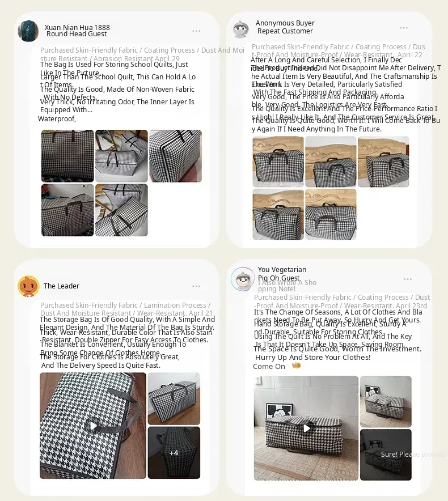Play the Mickey poster bag review video
Viewport: 448px width, 501px height.
click(x=306, y=428)
